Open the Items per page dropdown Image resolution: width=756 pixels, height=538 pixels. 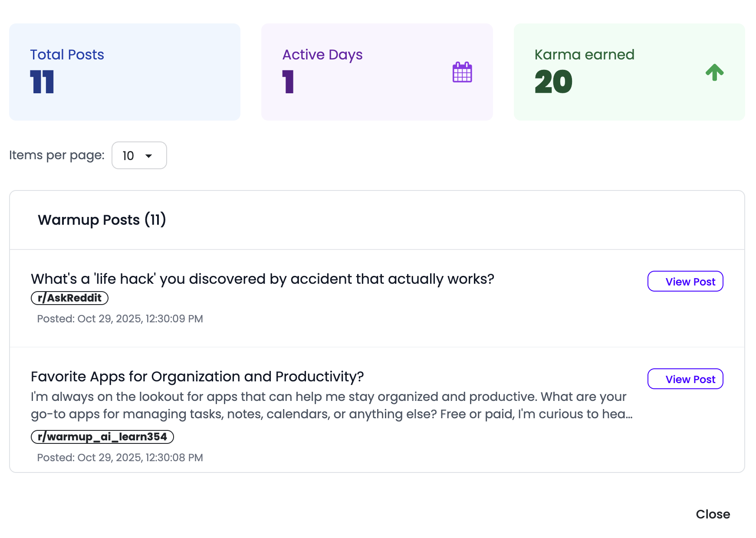139,155
